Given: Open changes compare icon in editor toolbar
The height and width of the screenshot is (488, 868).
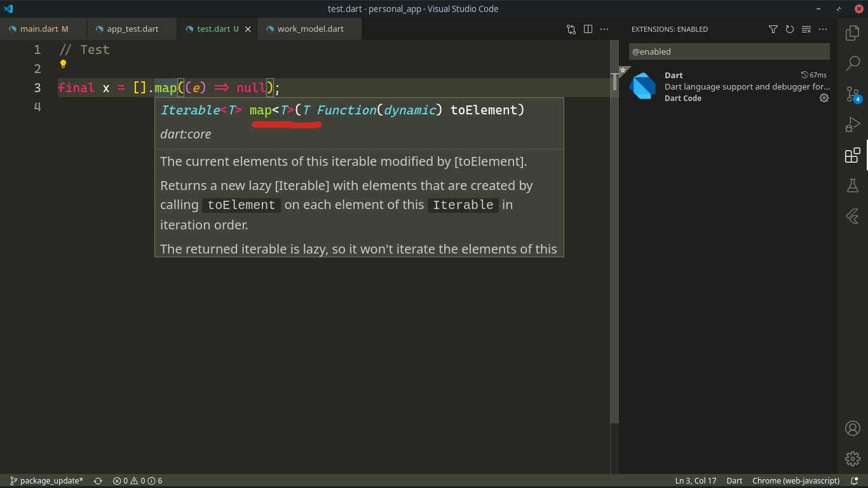Looking at the screenshot, I should (571, 29).
